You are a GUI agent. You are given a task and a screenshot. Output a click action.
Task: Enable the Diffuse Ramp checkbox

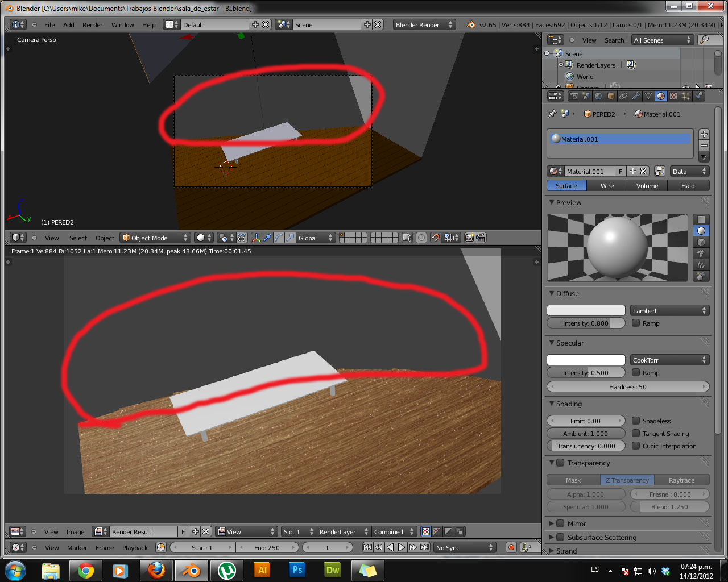tap(636, 323)
